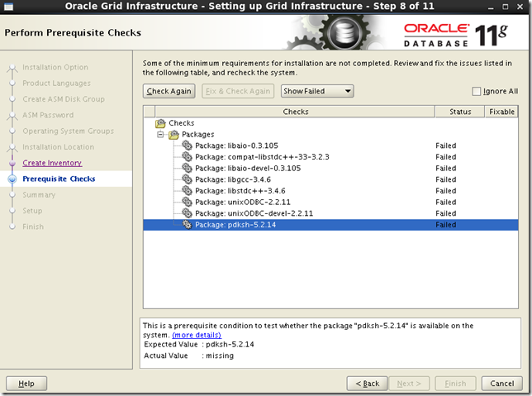Select Installation Location step in sidebar
Screen dimensions: 532x396
pos(58,147)
